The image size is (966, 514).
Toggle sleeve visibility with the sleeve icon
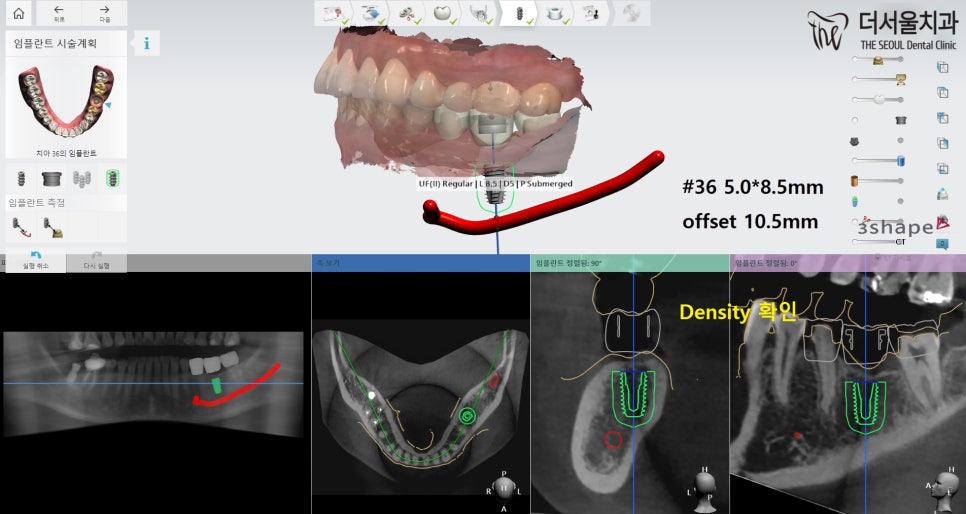tap(901, 120)
